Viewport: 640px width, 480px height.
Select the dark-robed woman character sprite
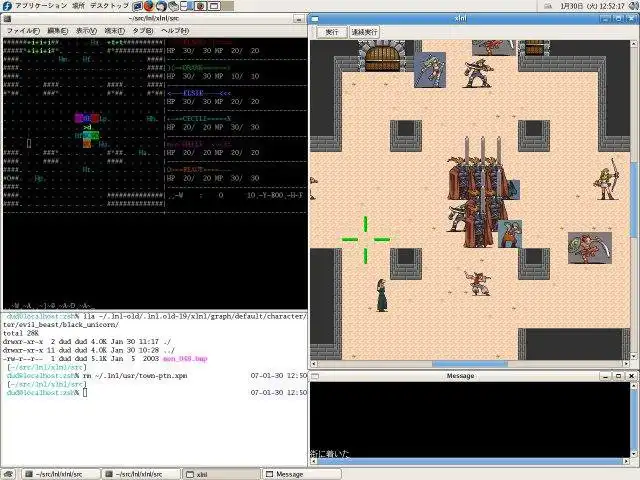pos(382,295)
